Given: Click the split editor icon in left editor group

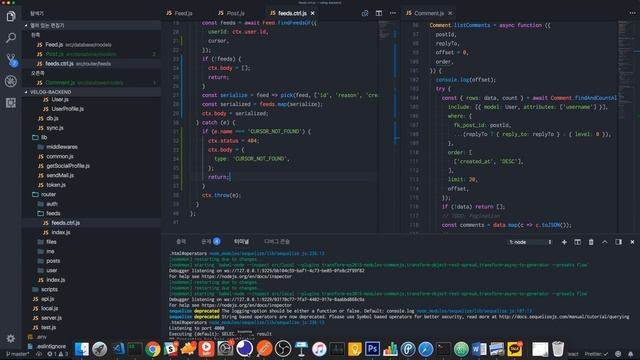Looking at the screenshot, I should coord(379,13).
